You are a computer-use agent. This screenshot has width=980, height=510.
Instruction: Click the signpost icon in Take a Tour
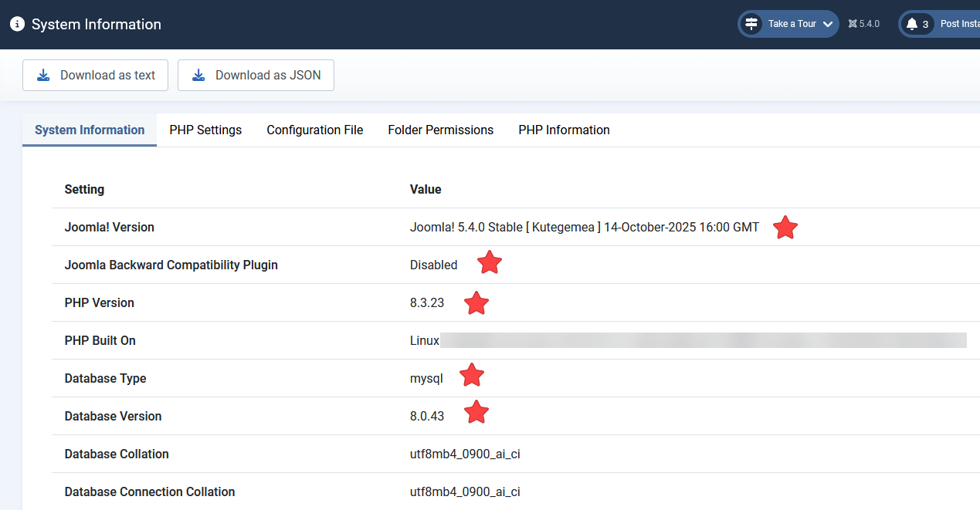751,24
